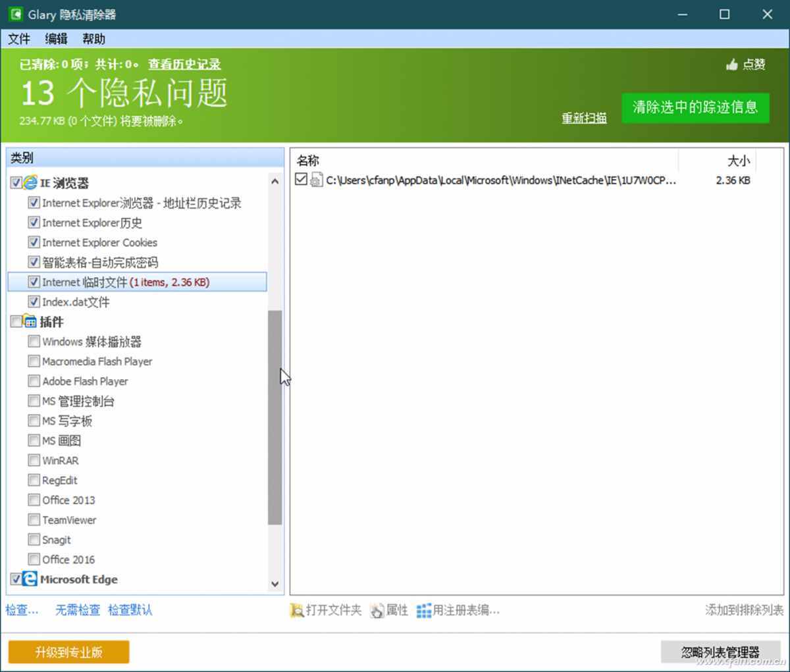The height and width of the screenshot is (672, 790).
Task: Click 升级到专业版 upgrade button
Action: pos(69,652)
